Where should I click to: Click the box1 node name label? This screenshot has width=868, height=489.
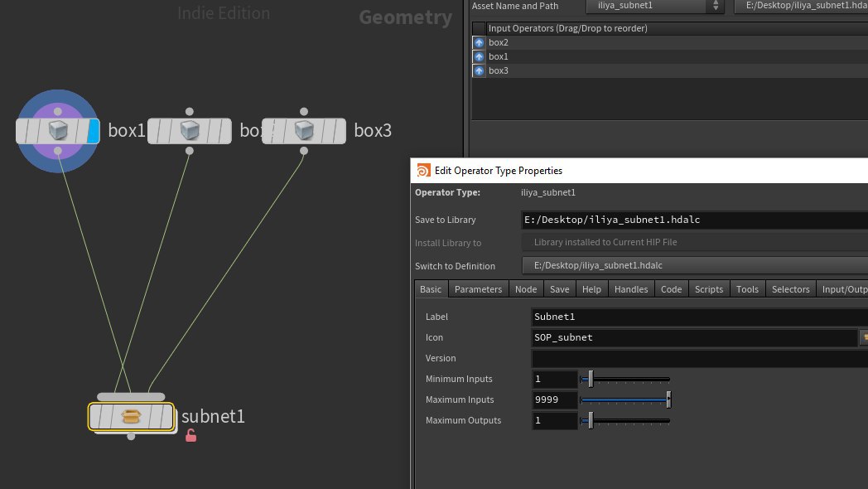point(126,131)
